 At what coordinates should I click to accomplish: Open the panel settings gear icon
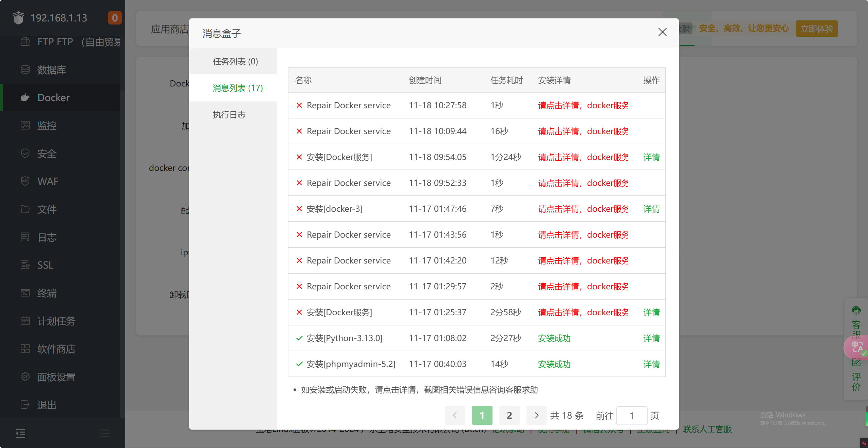click(25, 377)
